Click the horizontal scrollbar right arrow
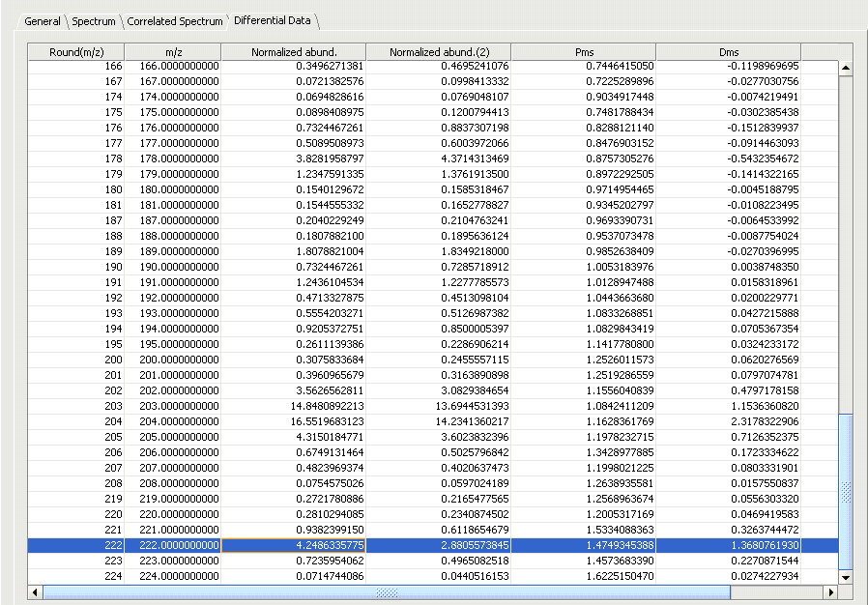 [830, 591]
